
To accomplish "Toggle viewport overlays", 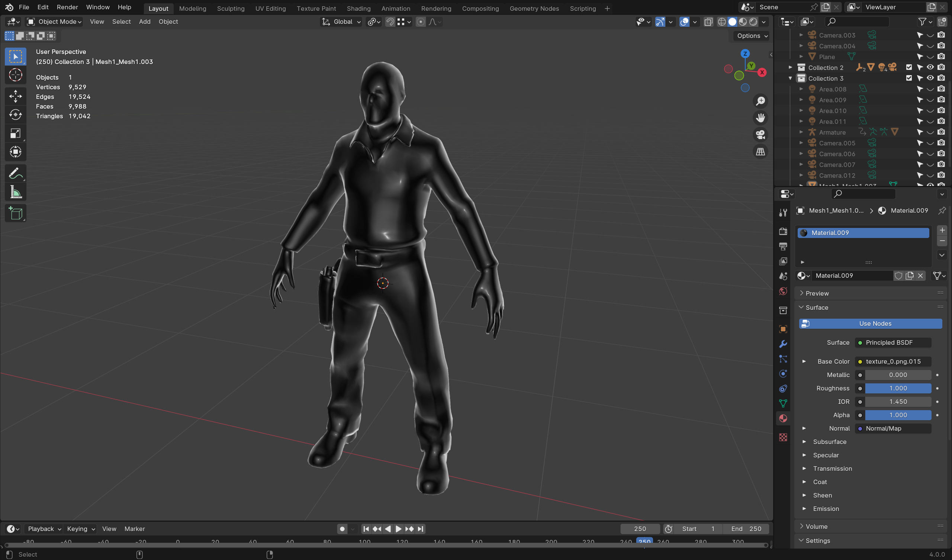I will click(684, 22).
